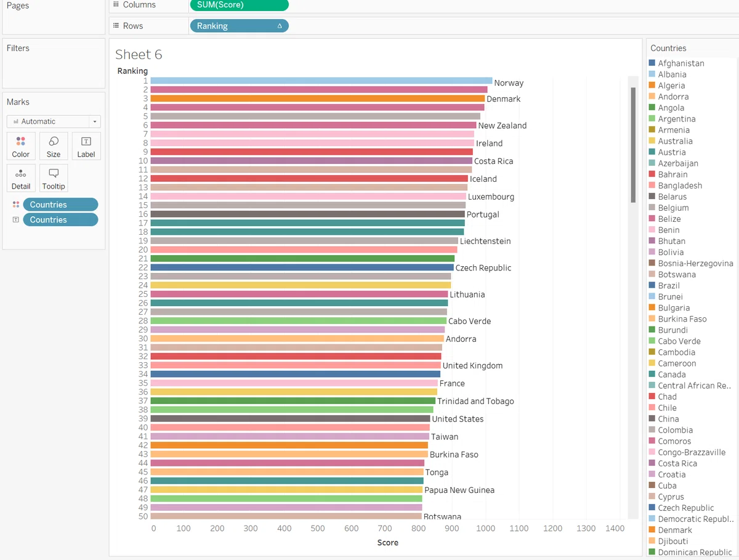Click the Denmark bar at rank 3
This screenshot has width=739, height=560.
coord(317,98)
